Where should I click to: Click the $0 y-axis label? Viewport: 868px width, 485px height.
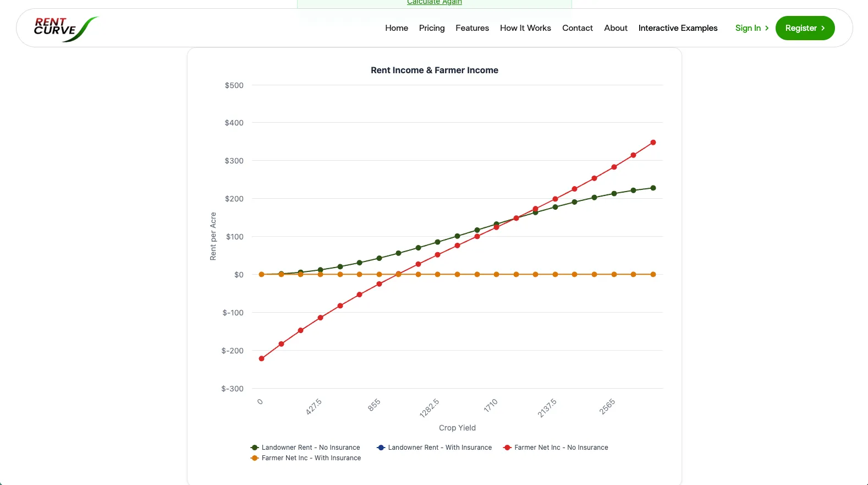click(x=239, y=275)
